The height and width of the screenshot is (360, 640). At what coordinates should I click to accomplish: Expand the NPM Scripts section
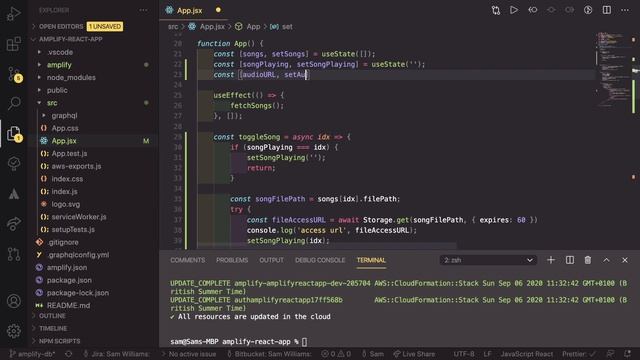pyautogui.click(x=59, y=341)
